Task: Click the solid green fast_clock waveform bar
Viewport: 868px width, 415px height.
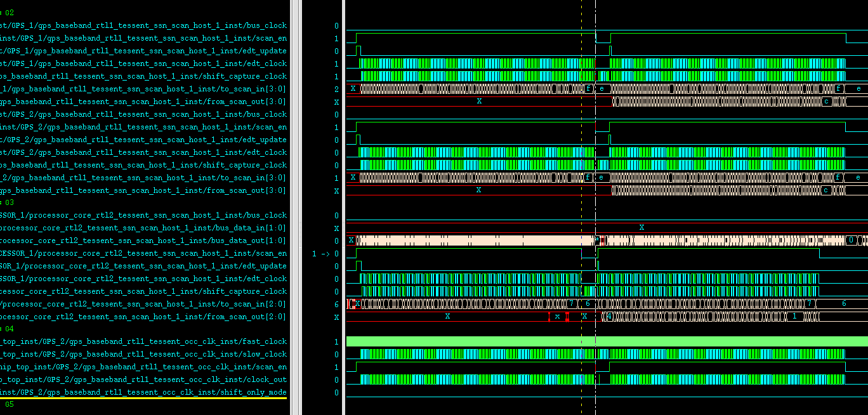Action: [698, 341]
